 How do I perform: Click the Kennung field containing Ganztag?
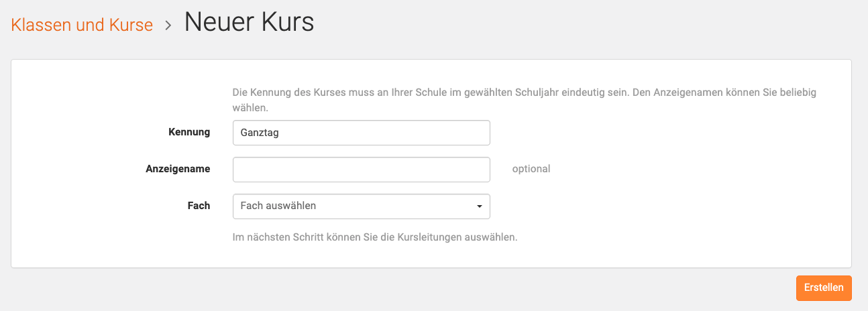361,133
